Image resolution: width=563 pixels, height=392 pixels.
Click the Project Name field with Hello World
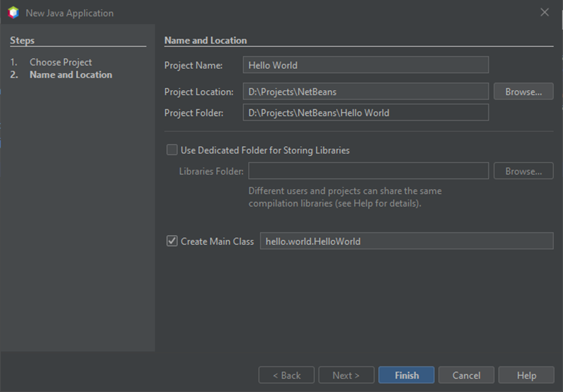(x=365, y=65)
